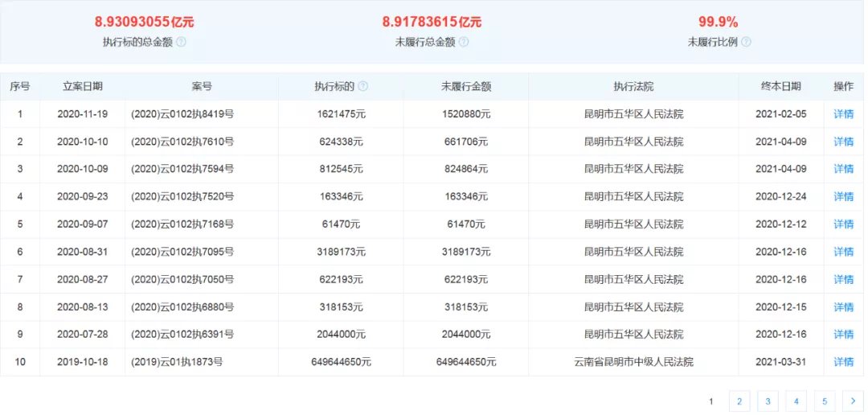The height and width of the screenshot is (415, 868).
Task: Select case number (2020)云0102执7520号
Action: pyautogui.click(x=182, y=197)
